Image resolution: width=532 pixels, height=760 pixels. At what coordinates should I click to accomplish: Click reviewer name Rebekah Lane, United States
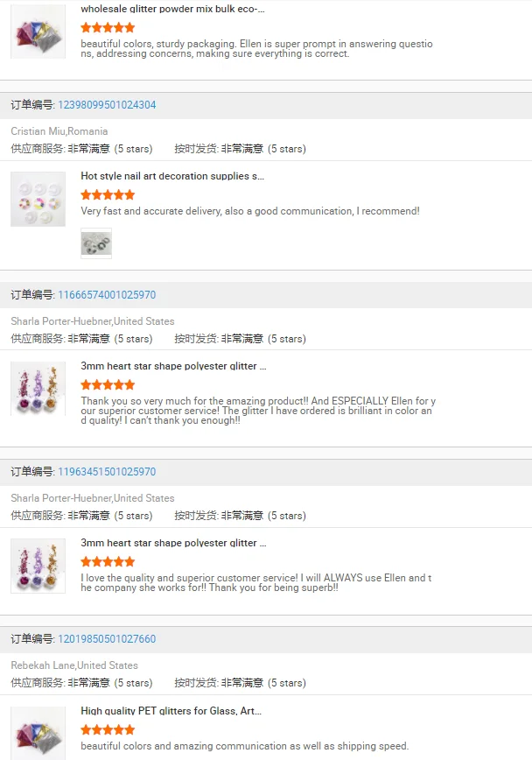point(74,665)
